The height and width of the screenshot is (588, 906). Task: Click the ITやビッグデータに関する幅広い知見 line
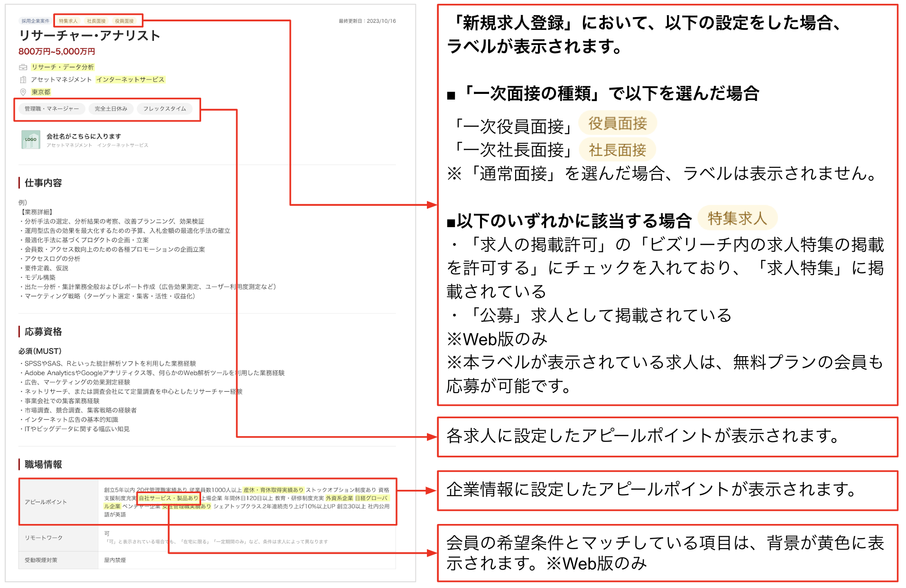point(74,429)
